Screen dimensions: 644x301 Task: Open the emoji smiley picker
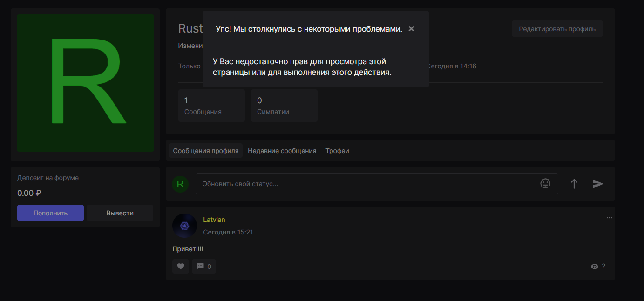coord(545,184)
